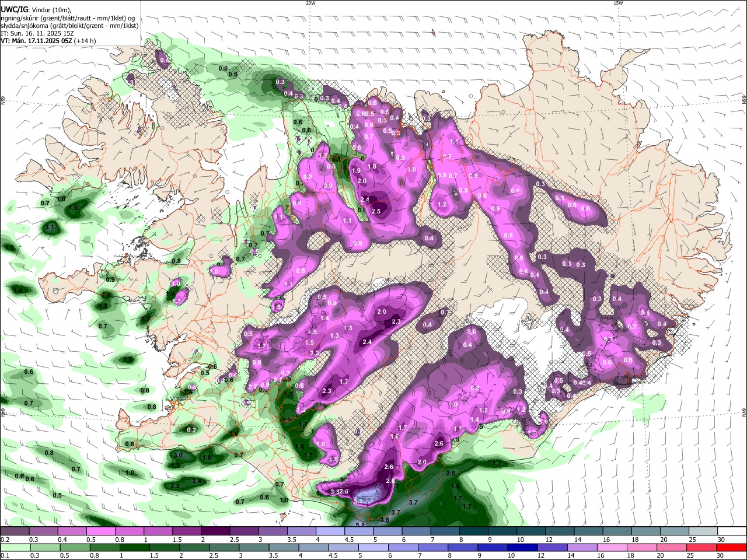
Task: Select the '0.1' label in the bottom legend row
Action: pos(5,555)
